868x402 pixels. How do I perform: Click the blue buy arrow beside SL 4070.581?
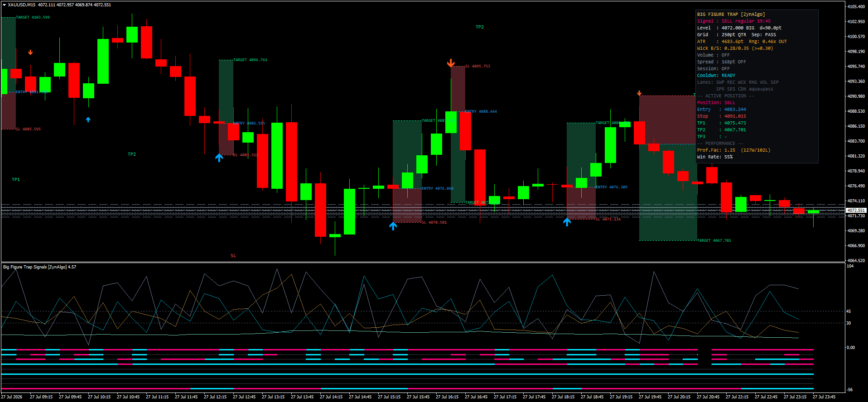coord(393,226)
